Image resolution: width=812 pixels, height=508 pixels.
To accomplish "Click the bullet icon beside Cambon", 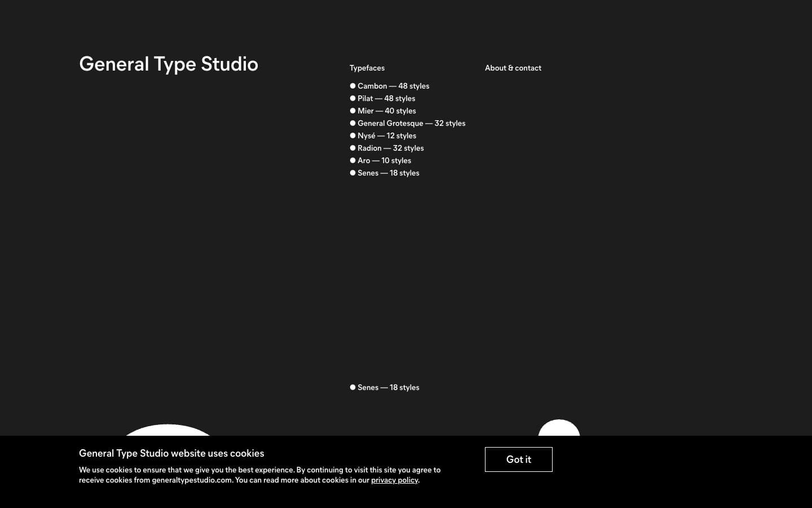I will pyautogui.click(x=353, y=86).
